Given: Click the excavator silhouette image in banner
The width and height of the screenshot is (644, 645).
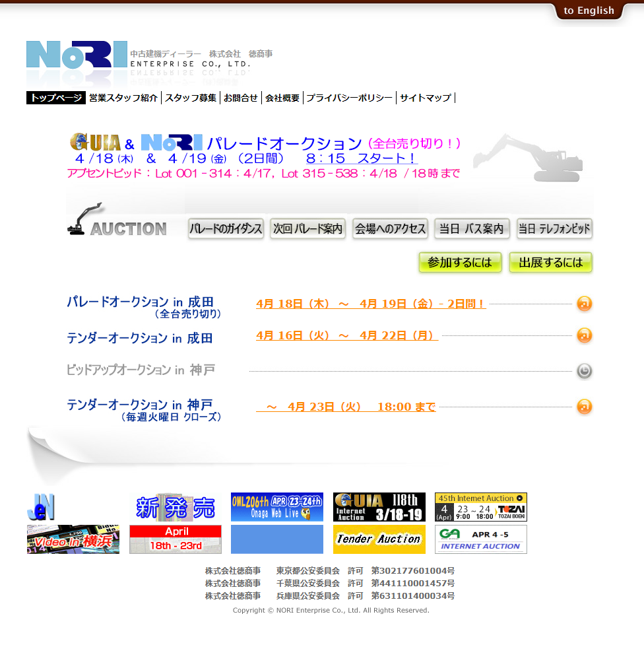Looking at the screenshot, I should (528, 158).
